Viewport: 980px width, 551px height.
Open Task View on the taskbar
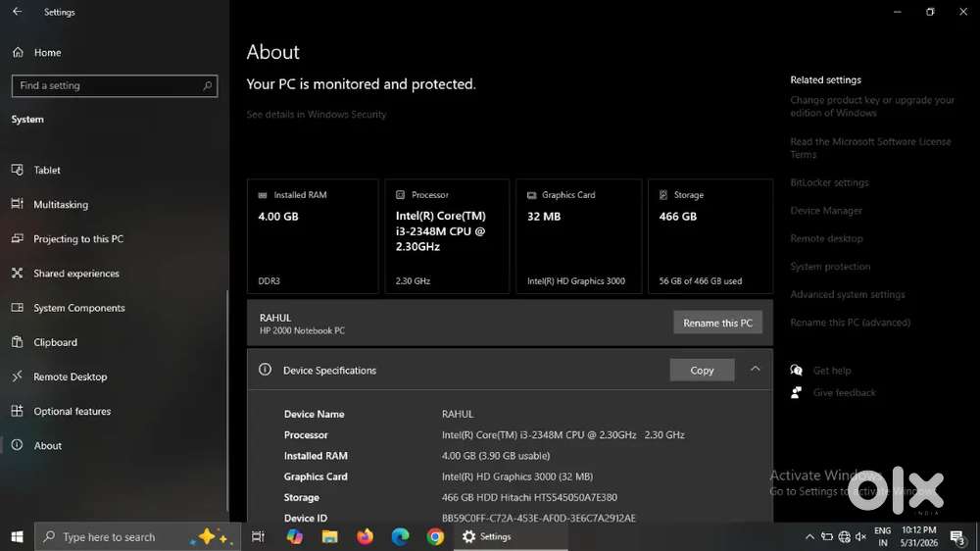pyautogui.click(x=258, y=536)
